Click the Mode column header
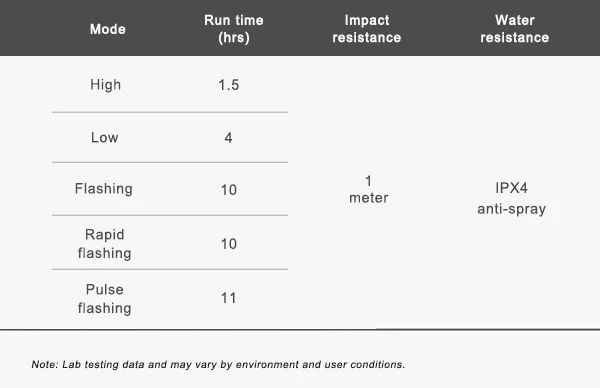The width and height of the screenshot is (600, 388). [108, 29]
